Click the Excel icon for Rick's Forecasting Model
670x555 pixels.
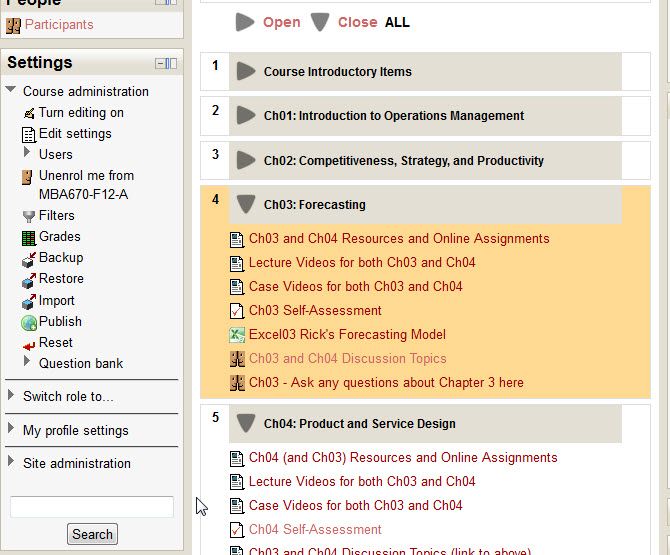(x=237, y=335)
